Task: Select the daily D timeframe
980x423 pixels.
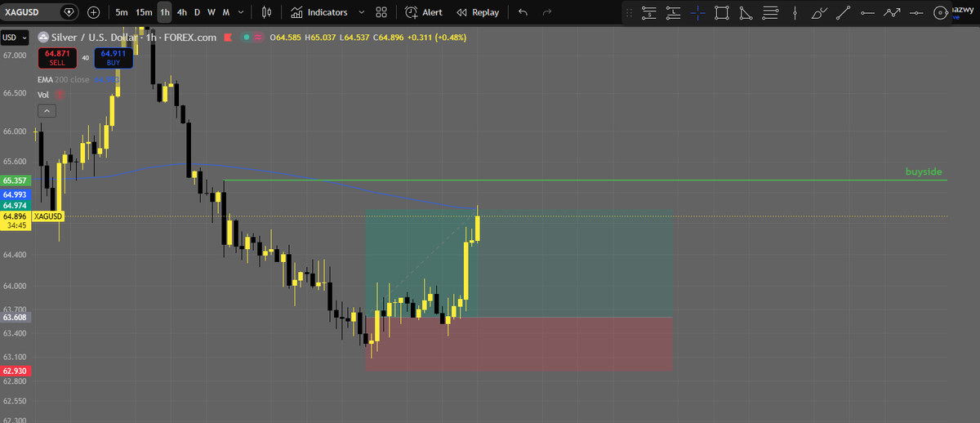Action: point(197,12)
